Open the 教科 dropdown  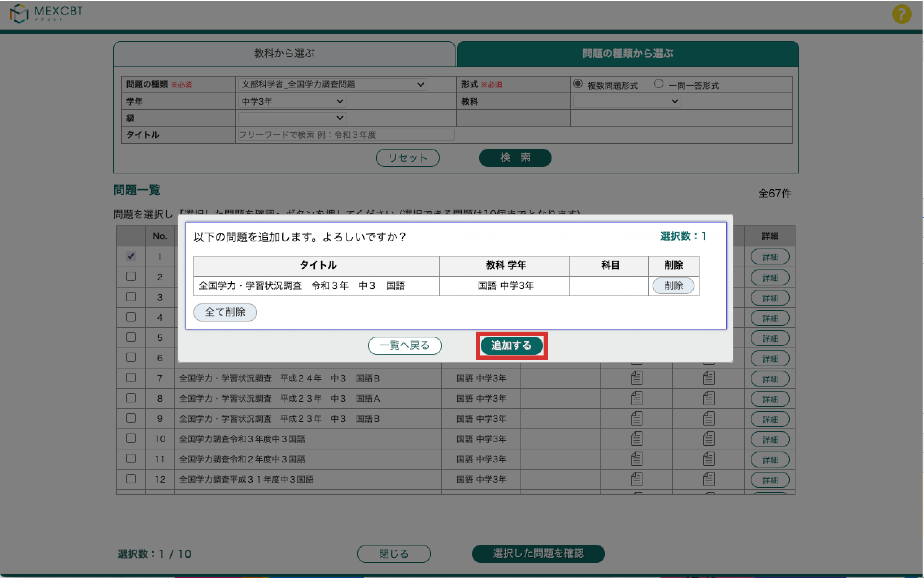(x=627, y=101)
